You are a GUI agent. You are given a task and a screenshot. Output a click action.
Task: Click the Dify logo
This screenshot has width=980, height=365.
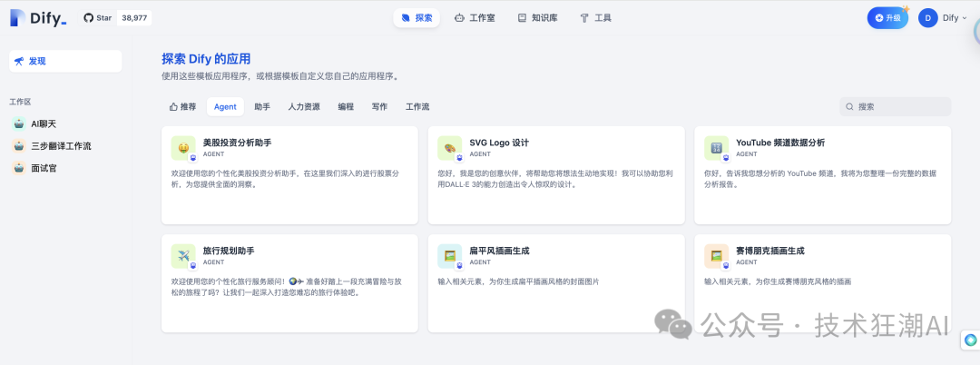click(38, 18)
